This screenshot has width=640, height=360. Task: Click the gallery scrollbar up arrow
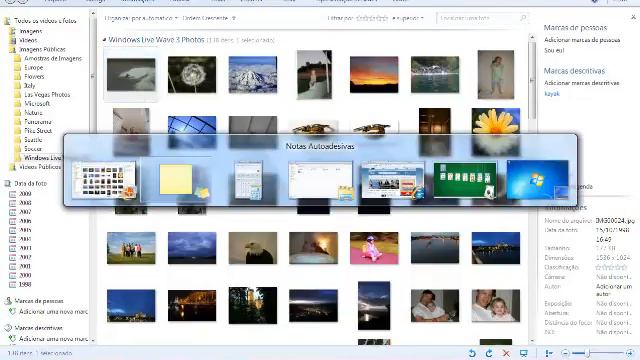point(532,37)
